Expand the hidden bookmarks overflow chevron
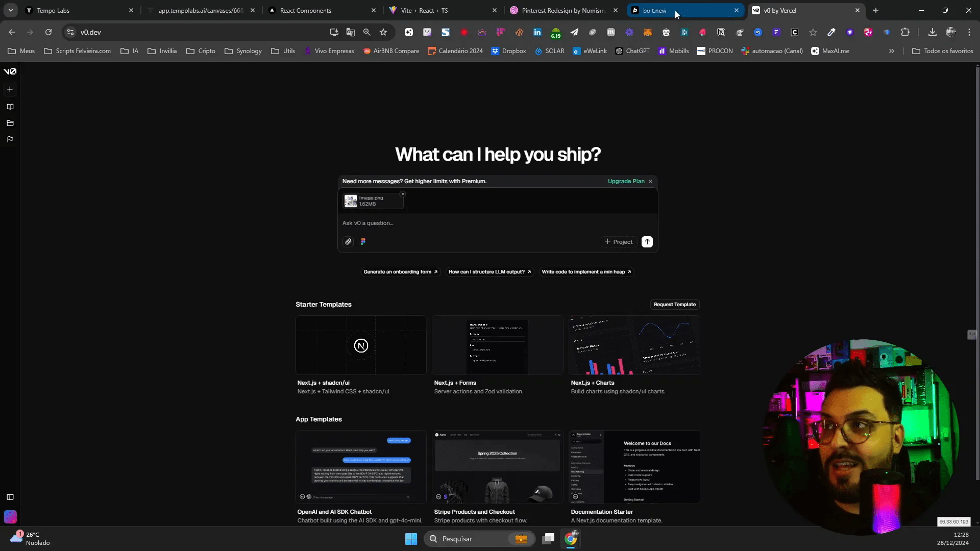Viewport: 980px width, 551px height. pos(891,51)
